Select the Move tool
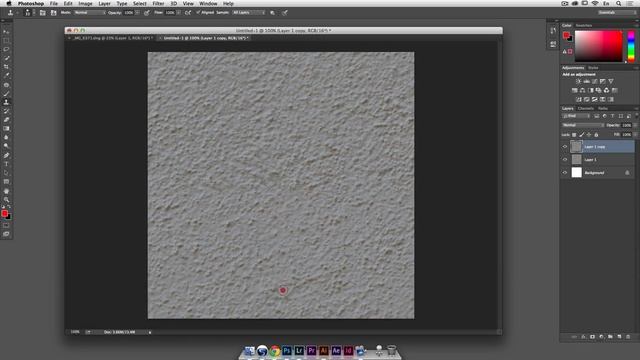This screenshot has height=360, width=640. pos(6,32)
